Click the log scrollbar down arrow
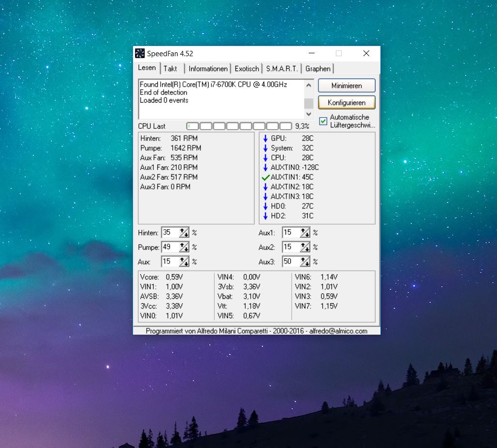 [308, 114]
